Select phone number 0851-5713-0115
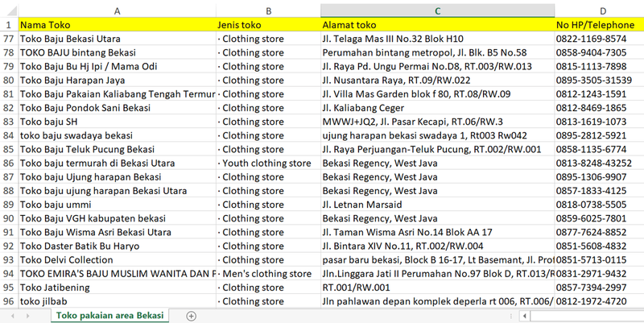644x323 pixels. [599, 259]
